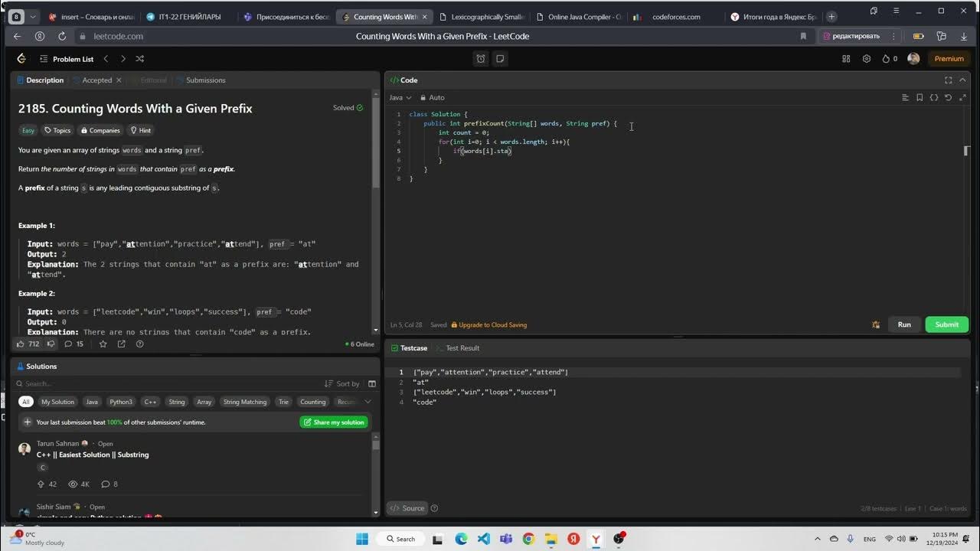Add problem to favorites star
Image resolution: width=980 pixels, height=551 pixels.
pos(103,344)
